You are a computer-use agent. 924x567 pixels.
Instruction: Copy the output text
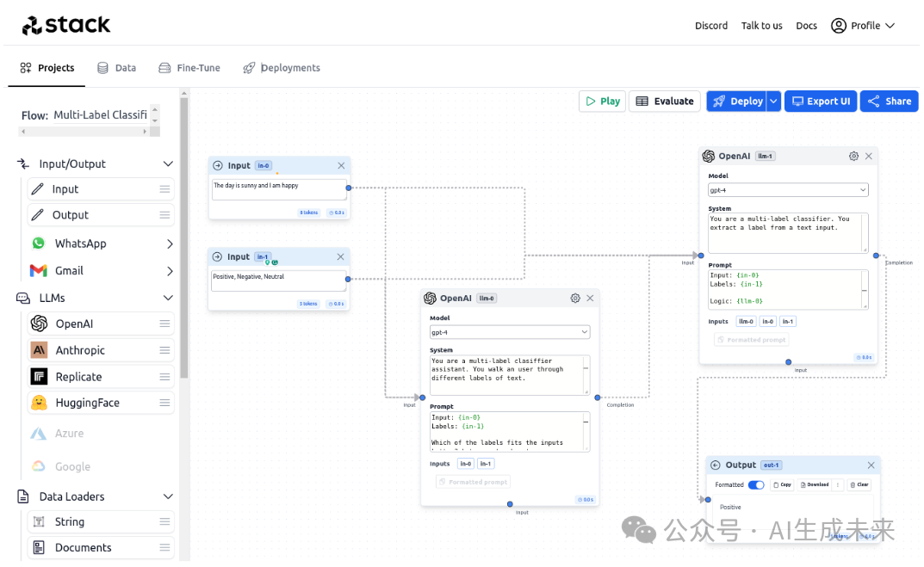coord(782,485)
